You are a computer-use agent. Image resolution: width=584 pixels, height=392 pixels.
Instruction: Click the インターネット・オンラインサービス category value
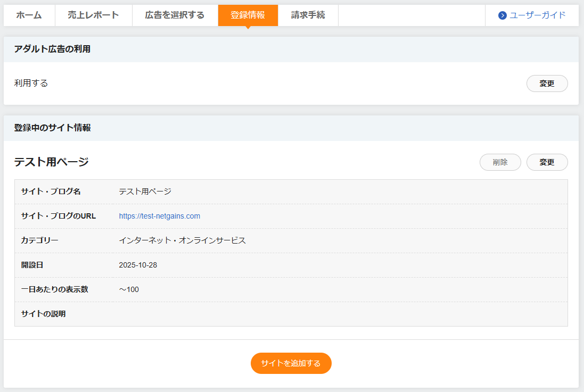182,240
